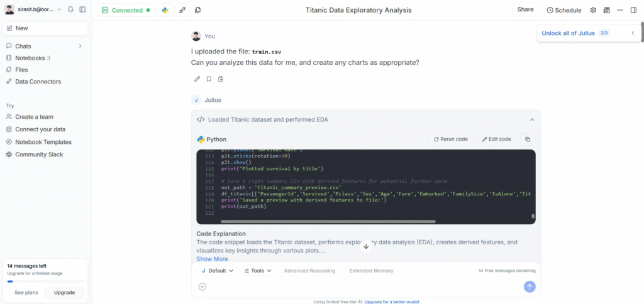Open the Schedule option
This screenshot has height=304, width=644.
564,10
